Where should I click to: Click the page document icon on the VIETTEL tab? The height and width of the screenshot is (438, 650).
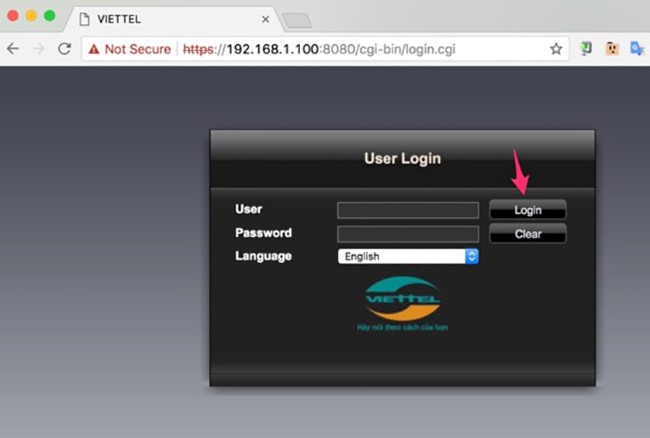[84, 19]
